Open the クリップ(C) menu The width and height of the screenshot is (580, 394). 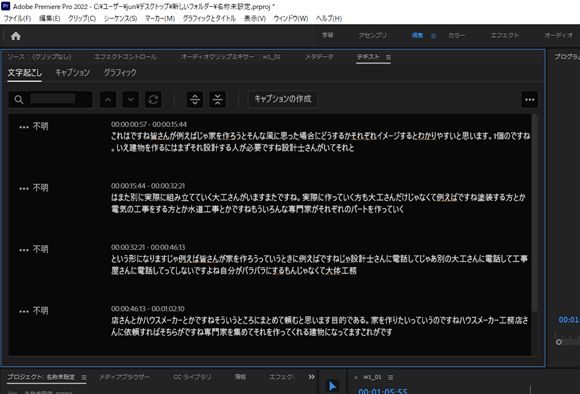click(82, 18)
